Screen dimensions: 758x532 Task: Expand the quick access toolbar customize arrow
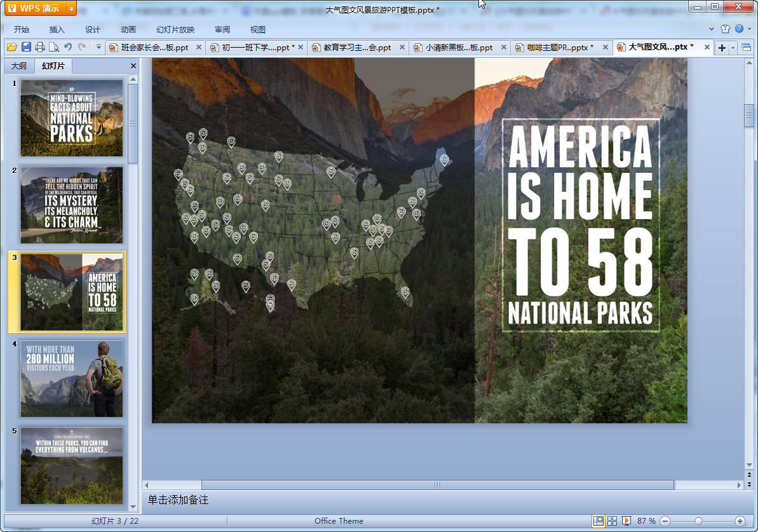[x=98, y=47]
